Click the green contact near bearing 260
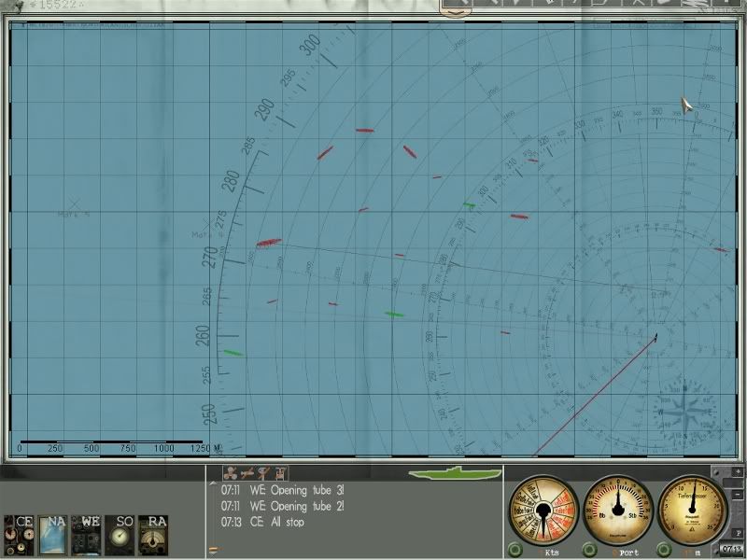The image size is (747, 560). tap(233, 353)
